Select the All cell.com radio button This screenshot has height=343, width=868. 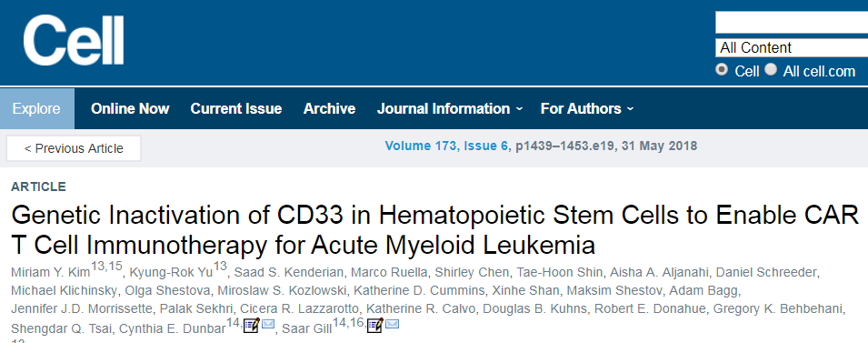click(x=771, y=70)
